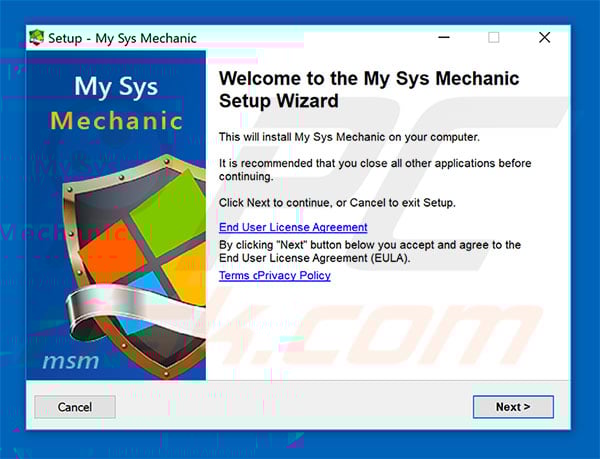Screen dimensions: 600x459
Task: Open the Privacy Policy link
Action: tap(294, 275)
